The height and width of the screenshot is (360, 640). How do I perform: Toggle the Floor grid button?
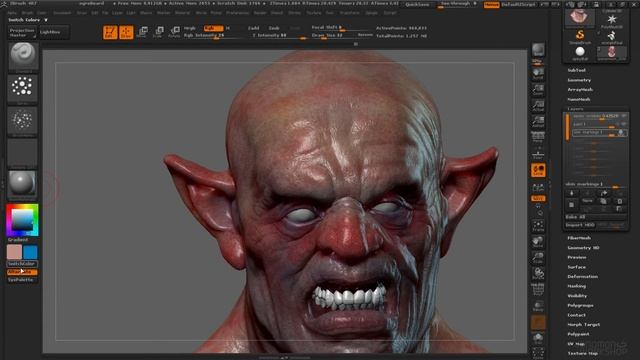pos(538,154)
